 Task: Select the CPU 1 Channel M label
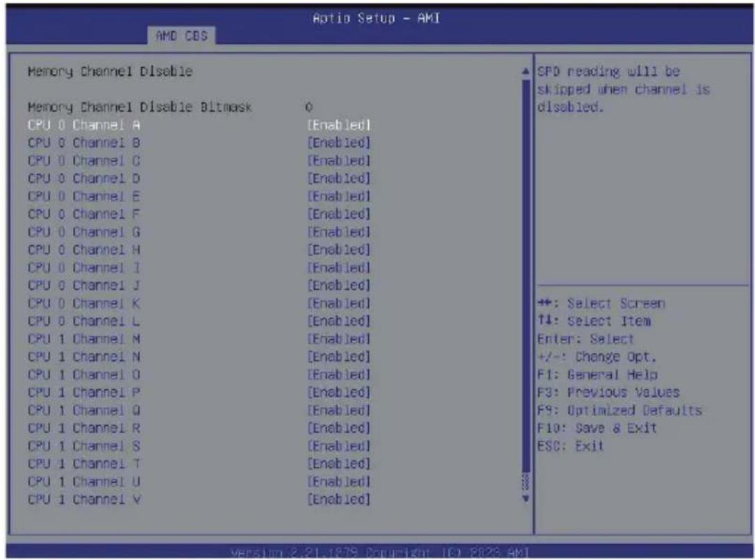tap(84, 339)
